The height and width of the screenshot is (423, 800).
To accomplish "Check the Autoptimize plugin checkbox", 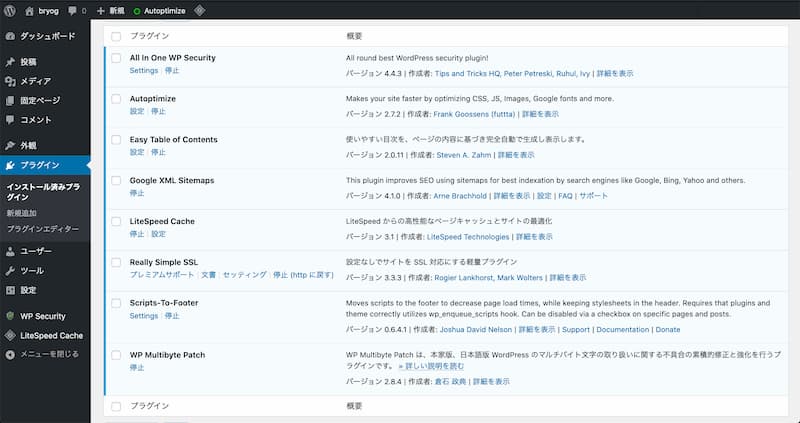I will click(x=116, y=99).
